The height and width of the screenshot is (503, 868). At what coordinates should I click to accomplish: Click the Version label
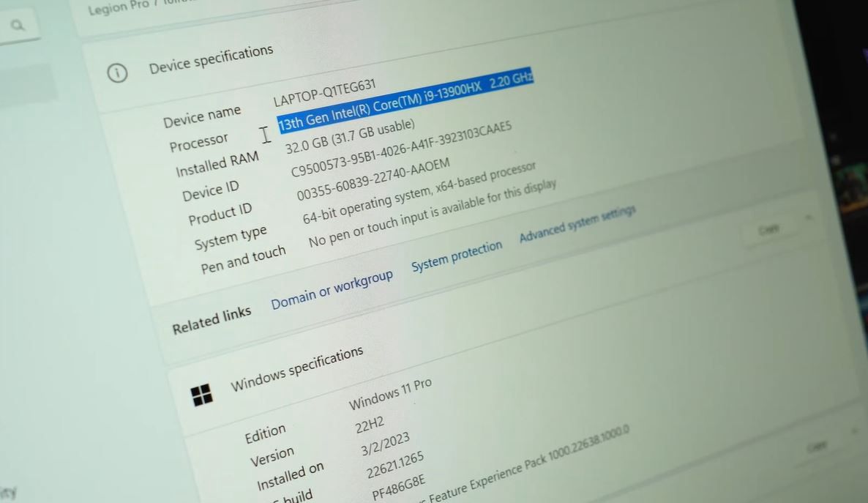pos(272,457)
